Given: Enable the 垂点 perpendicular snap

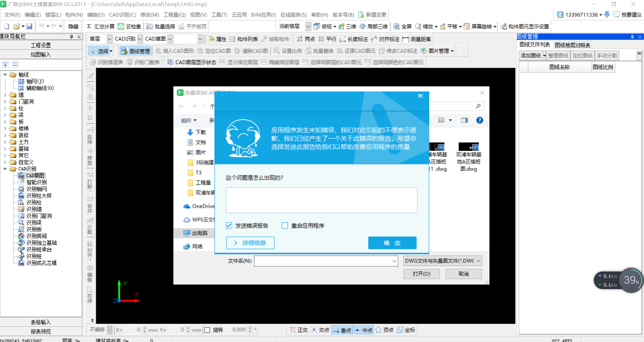Looking at the screenshot, I should click(342, 330).
